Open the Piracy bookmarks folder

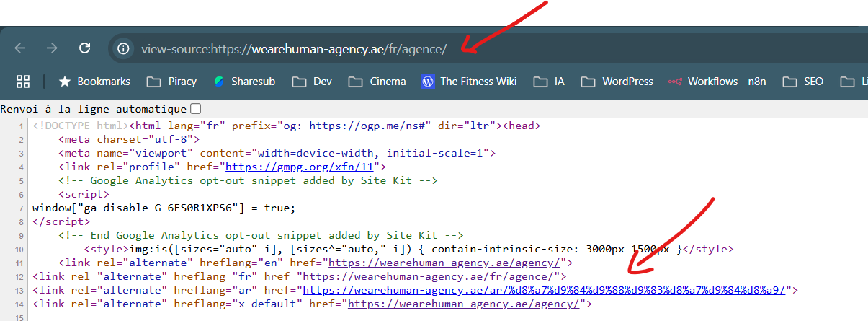171,82
